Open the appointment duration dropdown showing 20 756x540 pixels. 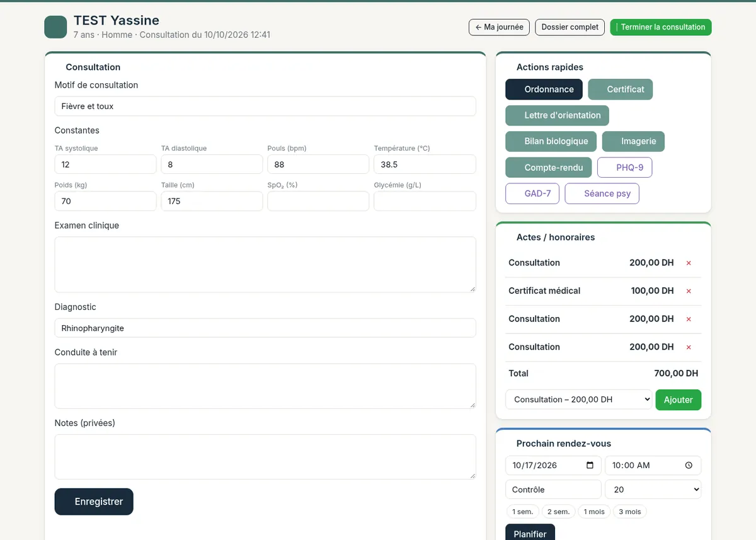[653, 490]
